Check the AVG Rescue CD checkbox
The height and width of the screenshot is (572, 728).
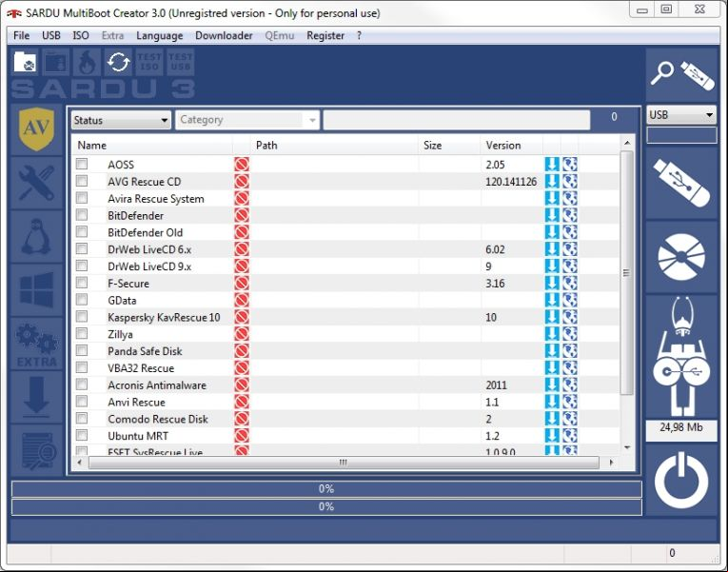(x=82, y=181)
